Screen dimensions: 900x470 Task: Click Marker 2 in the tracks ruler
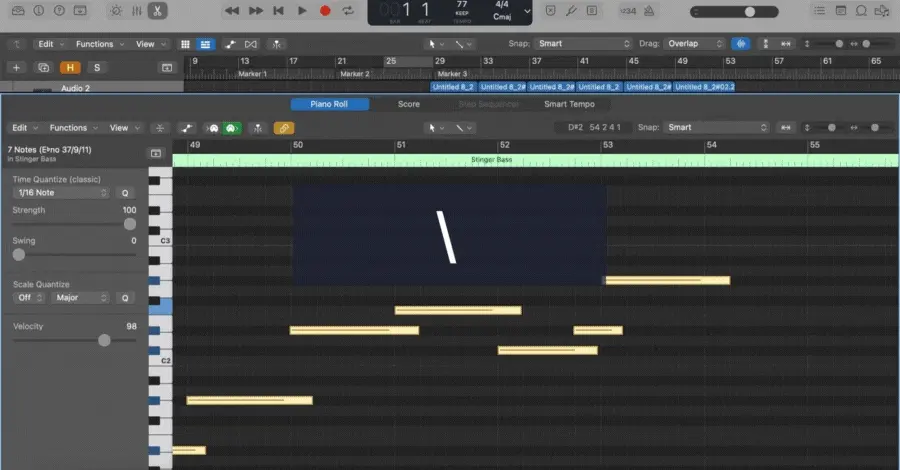(355, 74)
